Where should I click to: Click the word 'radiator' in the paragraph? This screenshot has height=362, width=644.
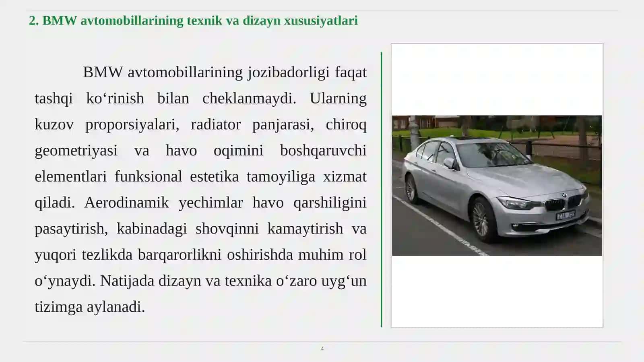click(216, 124)
